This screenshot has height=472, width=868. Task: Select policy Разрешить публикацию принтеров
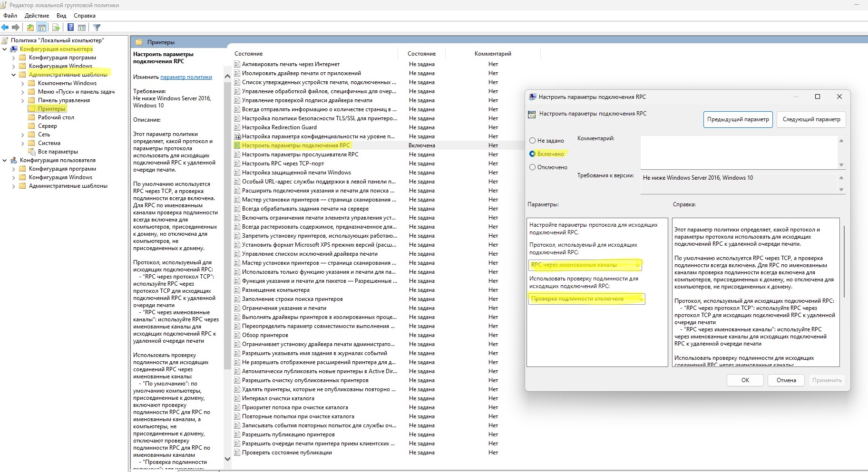pyautogui.click(x=288, y=434)
